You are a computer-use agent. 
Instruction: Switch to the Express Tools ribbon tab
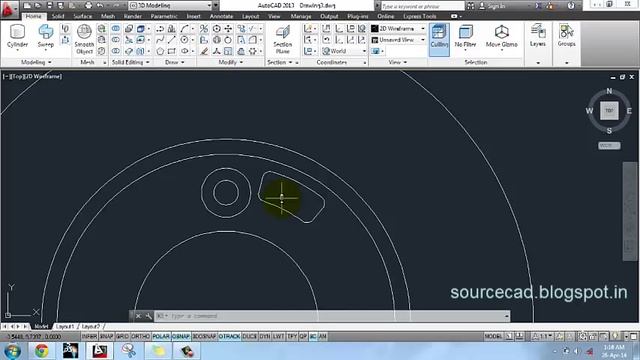(420, 16)
